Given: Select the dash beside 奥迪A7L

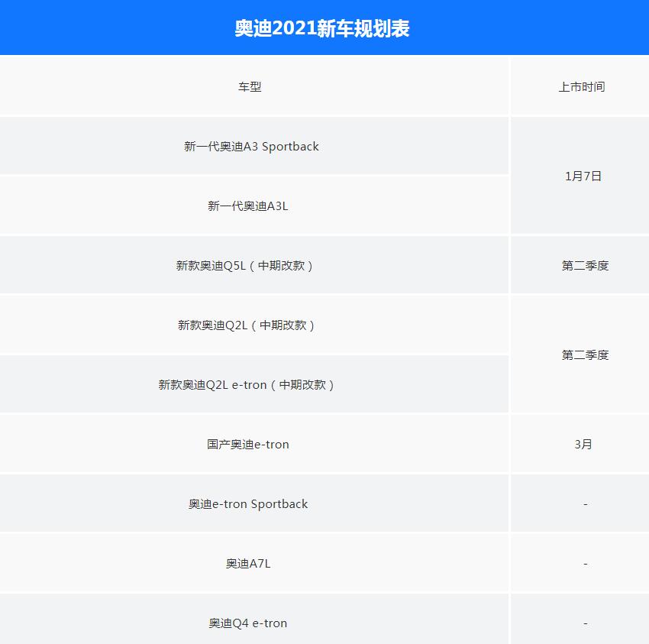Looking at the screenshot, I should (x=586, y=564).
